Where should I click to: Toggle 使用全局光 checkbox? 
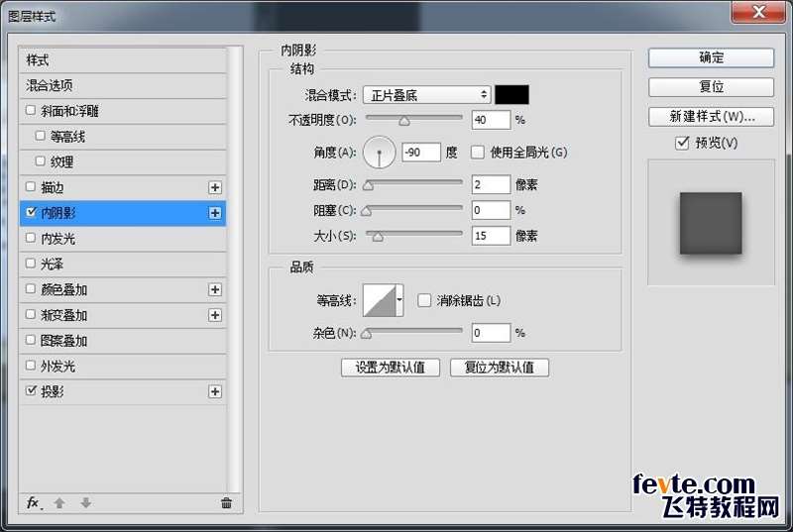478,153
